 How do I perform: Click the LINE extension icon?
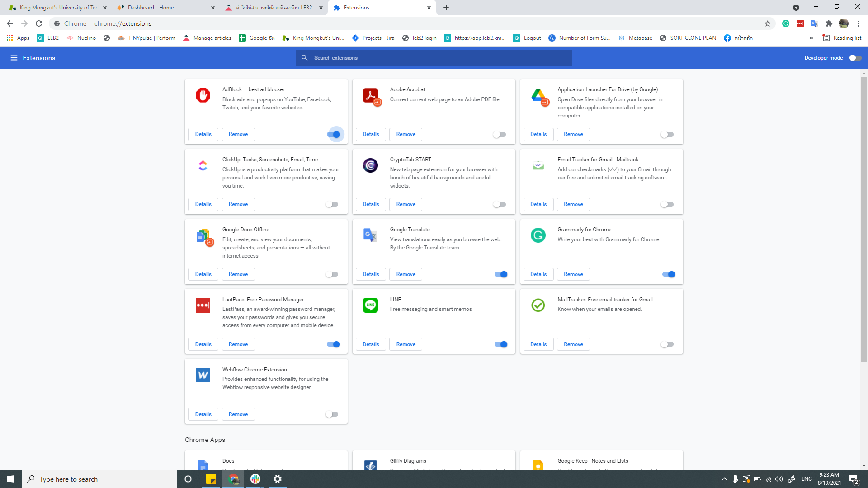371,305
